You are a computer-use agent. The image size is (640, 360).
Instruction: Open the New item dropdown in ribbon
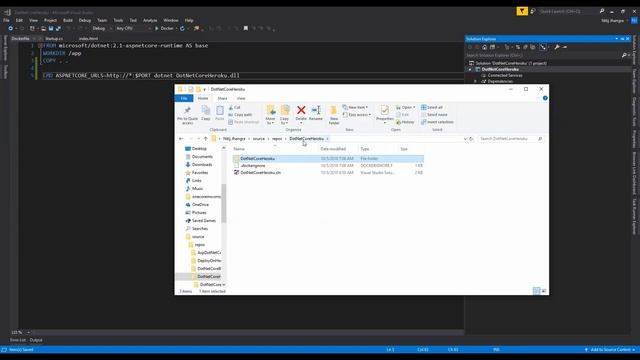click(x=355, y=107)
